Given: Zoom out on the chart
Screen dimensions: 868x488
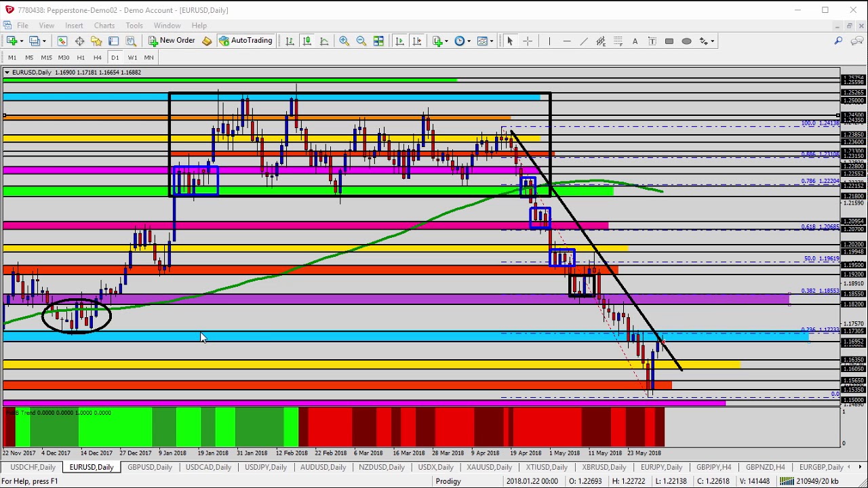Looking at the screenshot, I should tap(361, 41).
